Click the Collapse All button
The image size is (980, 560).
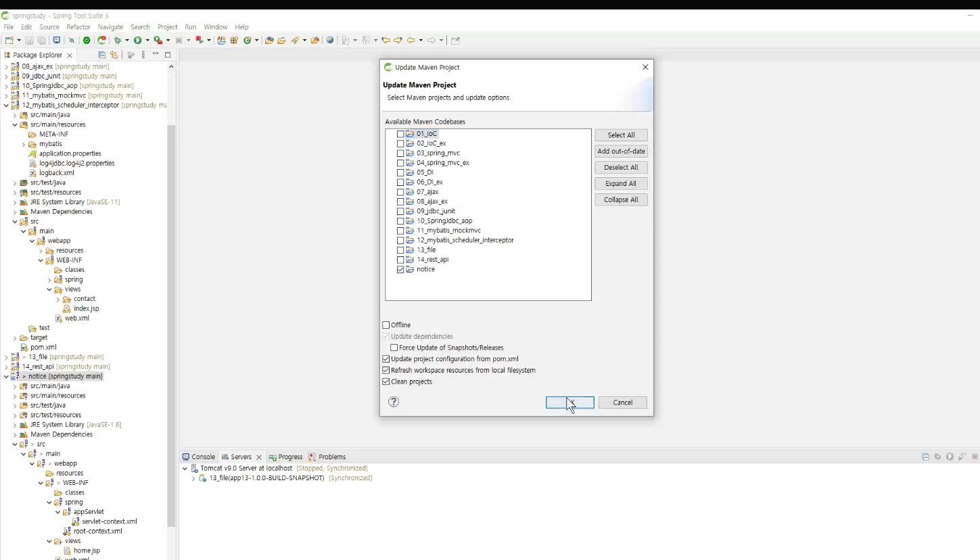(621, 200)
